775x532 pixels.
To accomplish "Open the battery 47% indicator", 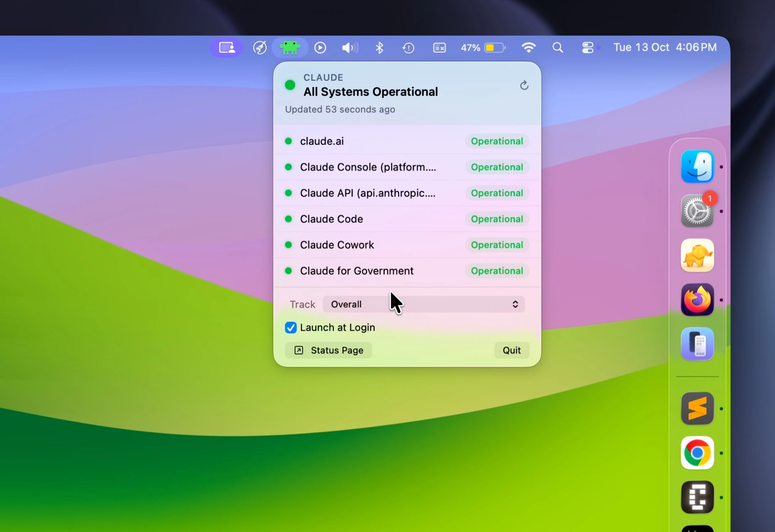I will (483, 48).
